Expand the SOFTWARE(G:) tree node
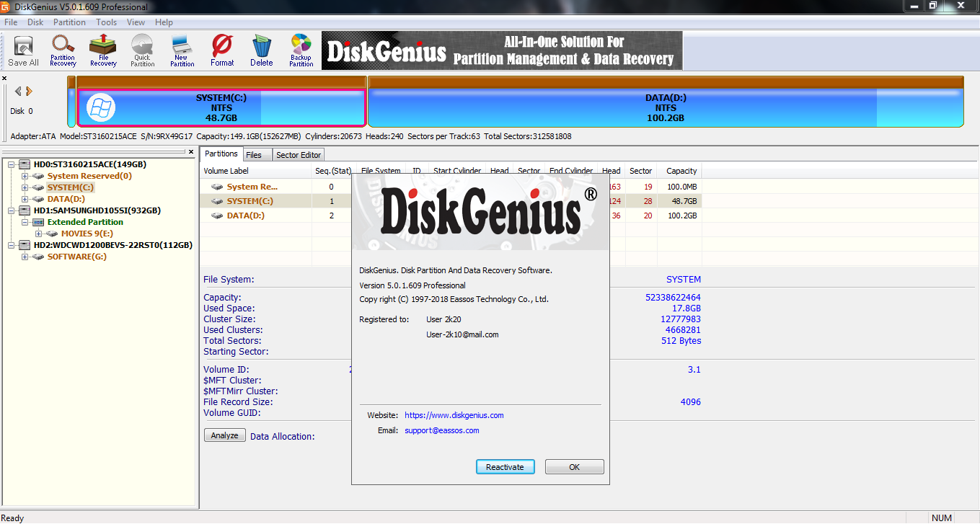 [x=25, y=257]
